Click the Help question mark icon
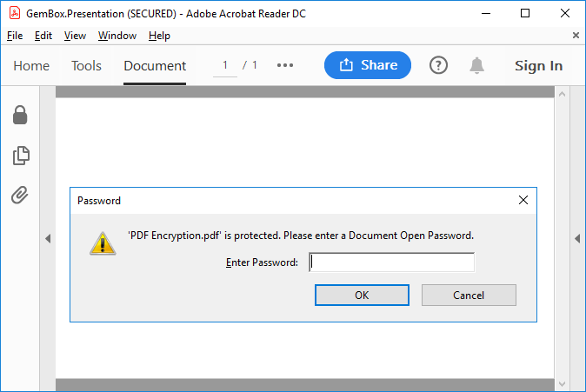 438,65
